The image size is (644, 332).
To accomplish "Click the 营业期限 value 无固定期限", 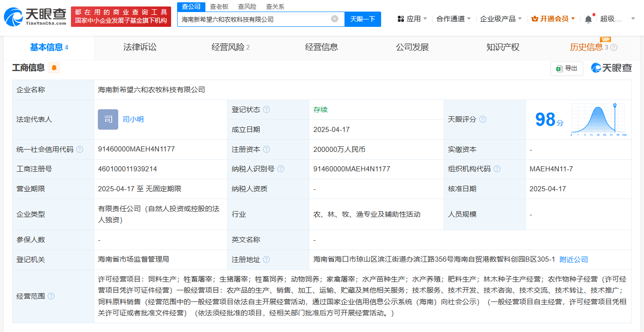I will click(x=164, y=189).
